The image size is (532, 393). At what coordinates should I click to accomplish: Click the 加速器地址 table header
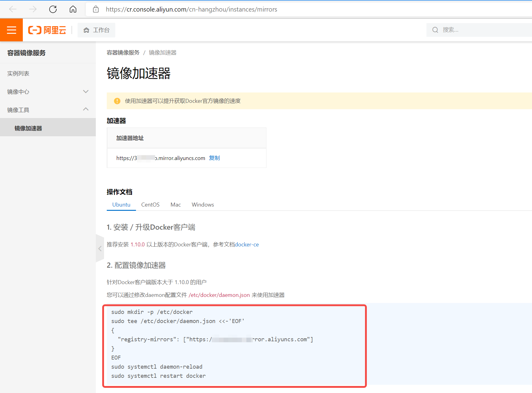pyautogui.click(x=130, y=138)
